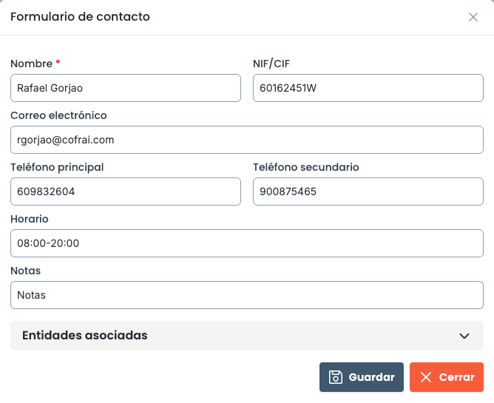Click the Teléfono secundario label

(306, 167)
